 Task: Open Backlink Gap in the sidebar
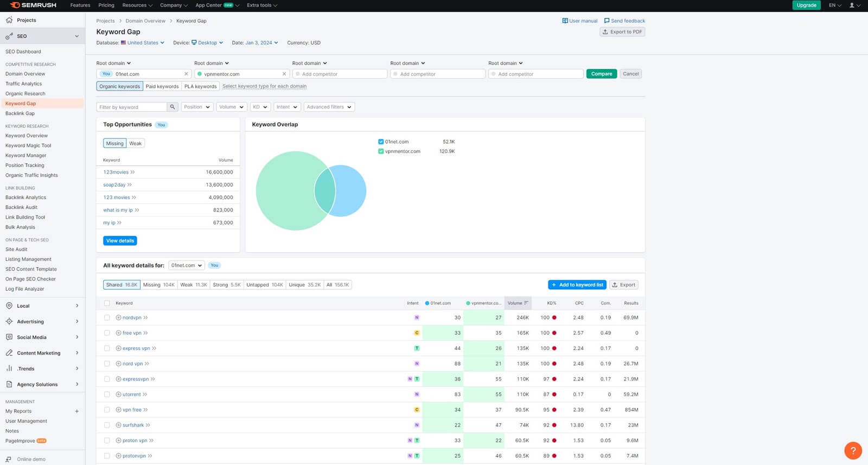click(x=20, y=113)
